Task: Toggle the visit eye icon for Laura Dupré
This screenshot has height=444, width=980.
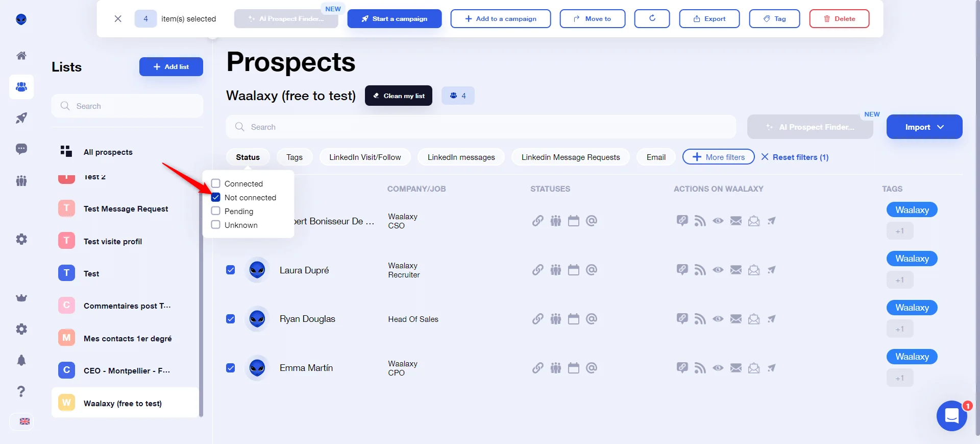Action: click(718, 270)
